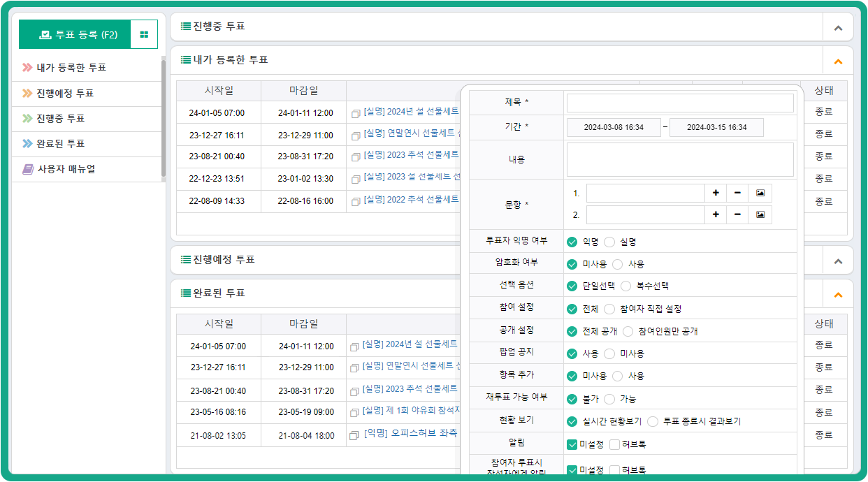The image size is (868, 482).
Task: Click the left sidebar scrollbar
Action: click(x=164, y=117)
